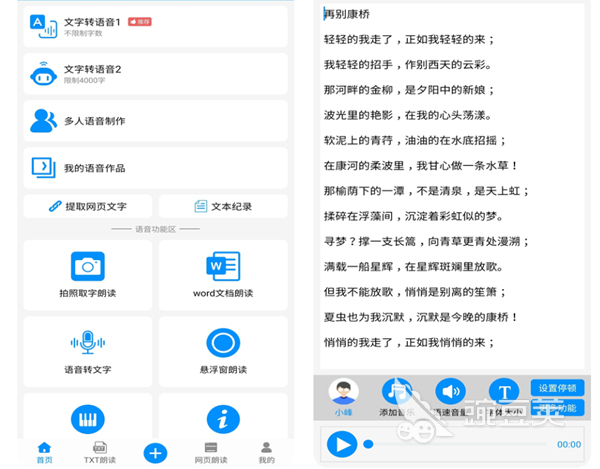Open 悬浮窗朗读 floating window reader
Viewport: 600px width, 469px height.
pyautogui.click(x=223, y=352)
